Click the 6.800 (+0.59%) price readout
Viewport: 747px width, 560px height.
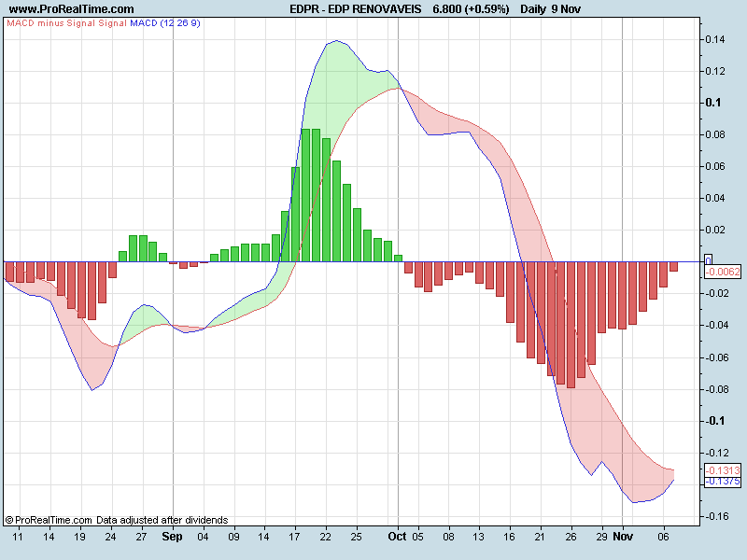point(471,9)
